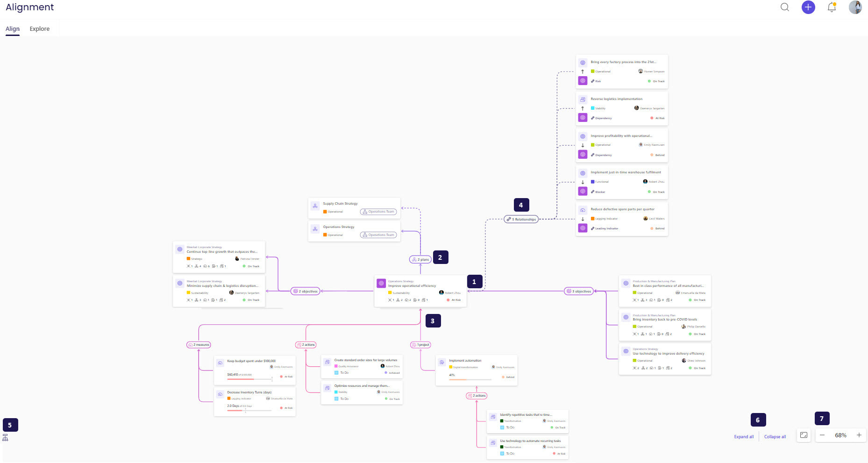This screenshot has height=463, width=868.
Task: Click the Expand all link
Action: click(744, 437)
